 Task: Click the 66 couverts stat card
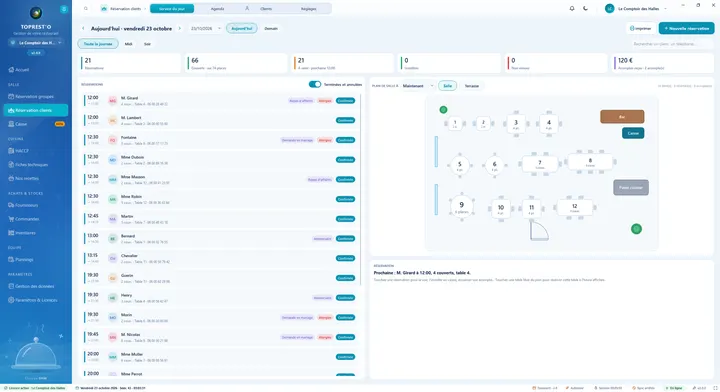[x=236, y=63]
